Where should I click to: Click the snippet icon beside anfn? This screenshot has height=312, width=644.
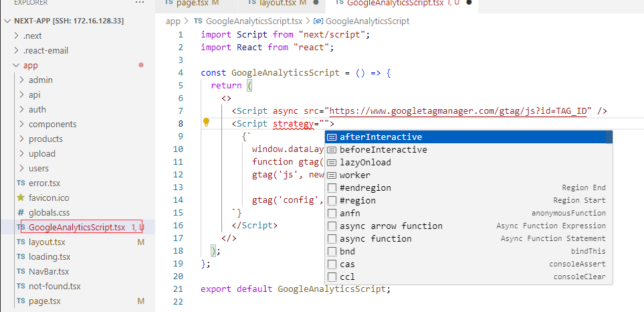[332, 214]
